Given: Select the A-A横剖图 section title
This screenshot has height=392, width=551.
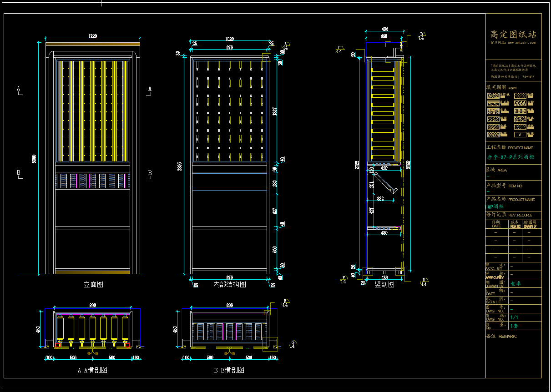Looking at the screenshot, I should tap(92, 370).
